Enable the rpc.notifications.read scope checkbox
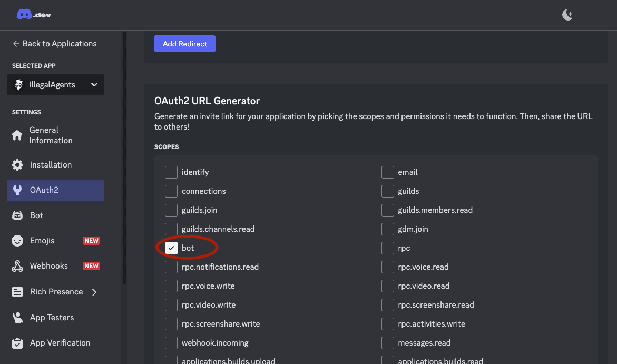The height and width of the screenshot is (364, 617). (x=171, y=267)
